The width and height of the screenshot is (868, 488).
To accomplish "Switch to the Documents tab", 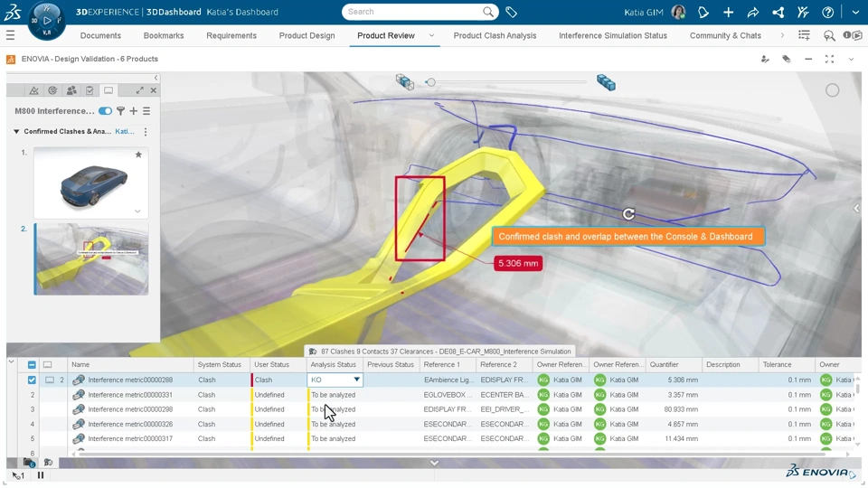I will click(x=100, y=35).
